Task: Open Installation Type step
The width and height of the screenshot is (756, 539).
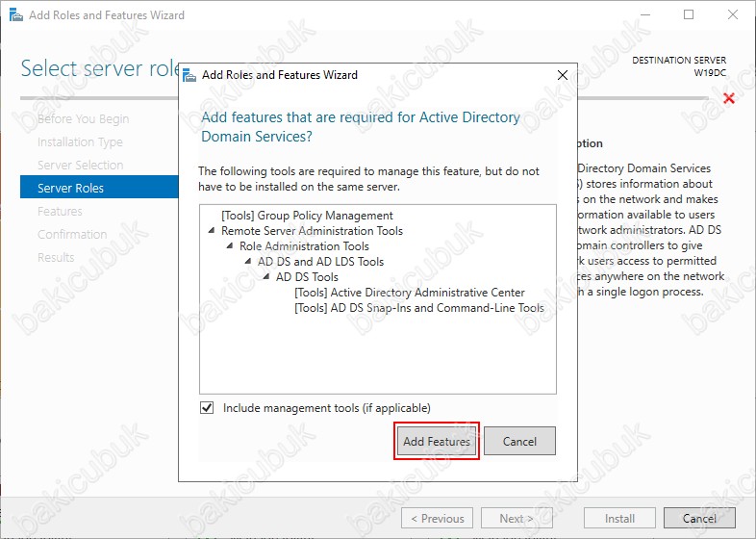Action: tap(80, 141)
